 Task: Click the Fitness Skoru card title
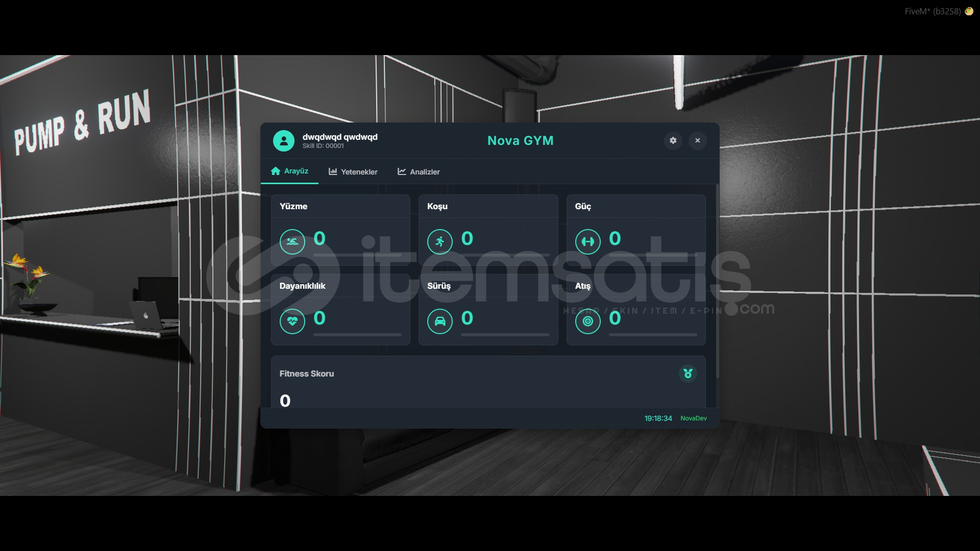(306, 373)
